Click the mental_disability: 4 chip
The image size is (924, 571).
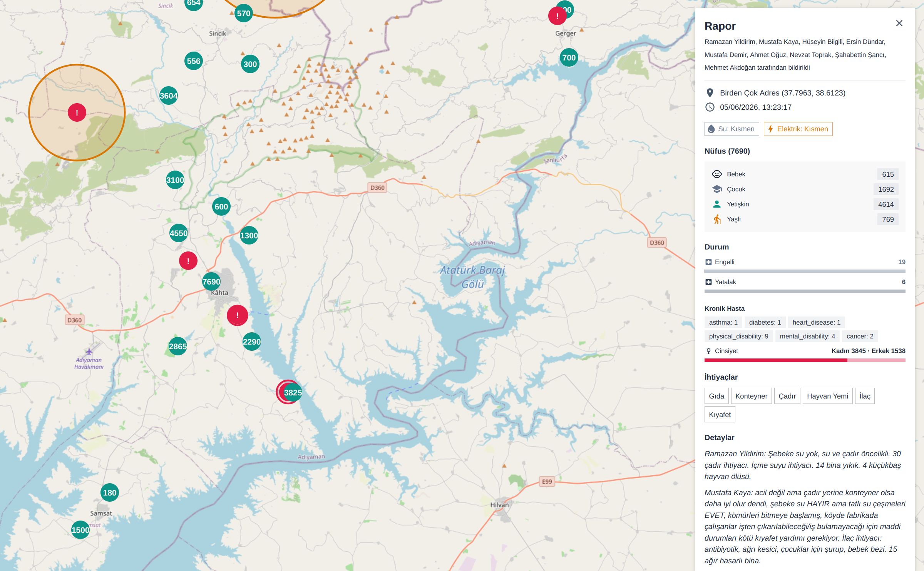point(807,336)
